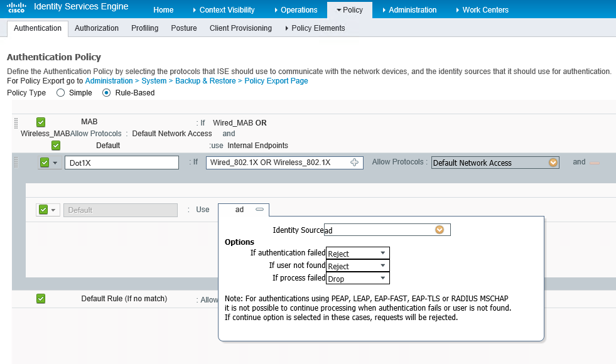
Task: Switch to the Authorization tab
Action: click(97, 28)
